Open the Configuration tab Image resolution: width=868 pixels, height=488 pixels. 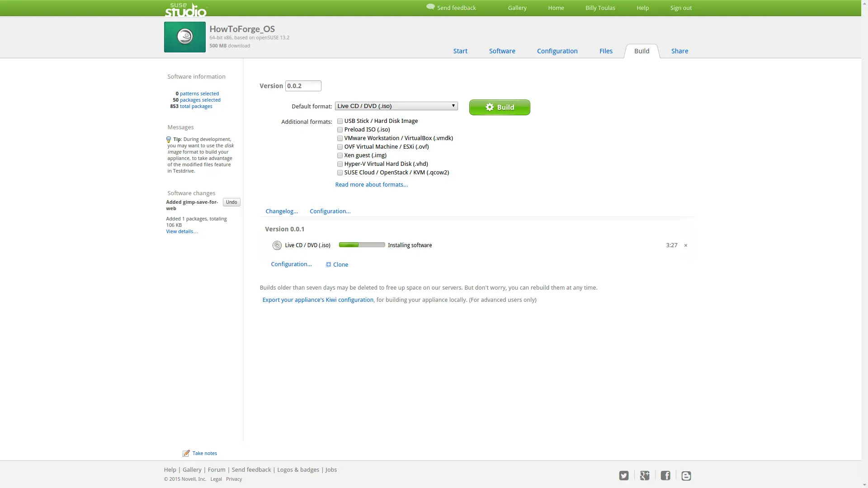(557, 51)
